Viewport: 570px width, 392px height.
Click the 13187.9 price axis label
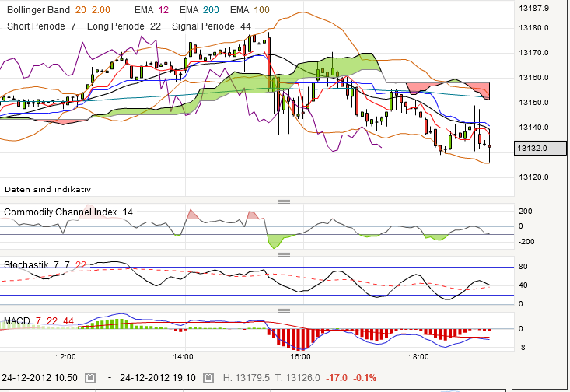(x=533, y=9)
